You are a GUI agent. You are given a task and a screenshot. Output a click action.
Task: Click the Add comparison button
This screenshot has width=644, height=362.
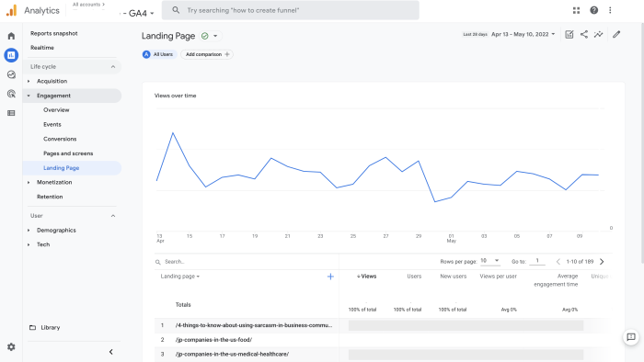click(207, 54)
